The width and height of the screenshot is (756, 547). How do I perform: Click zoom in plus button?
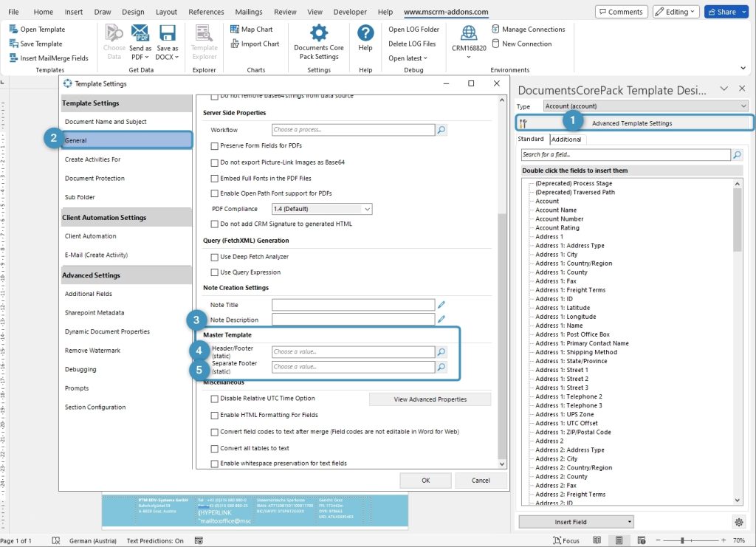point(724,541)
